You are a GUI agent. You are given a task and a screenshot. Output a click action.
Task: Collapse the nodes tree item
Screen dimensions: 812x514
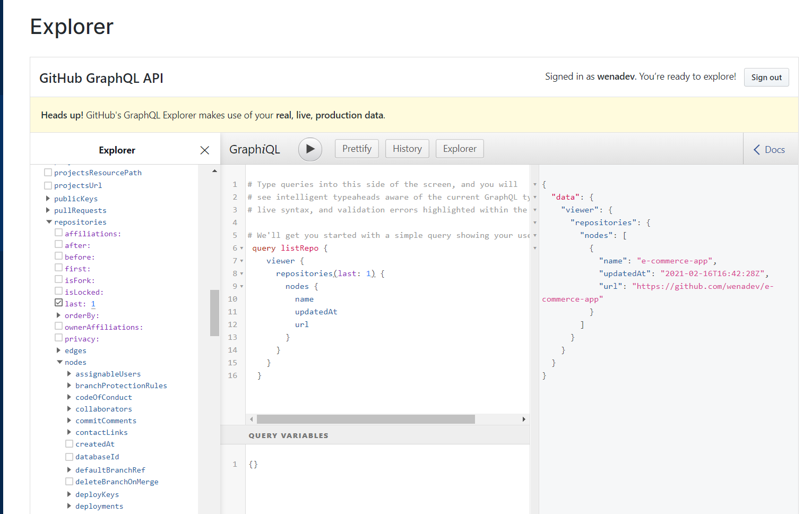click(x=59, y=362)
